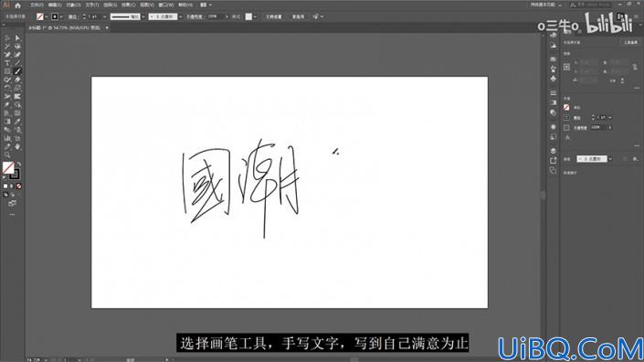Open the 帮助(H) menu
This screenshot has width=644, height=362.
tap(185, 5)
